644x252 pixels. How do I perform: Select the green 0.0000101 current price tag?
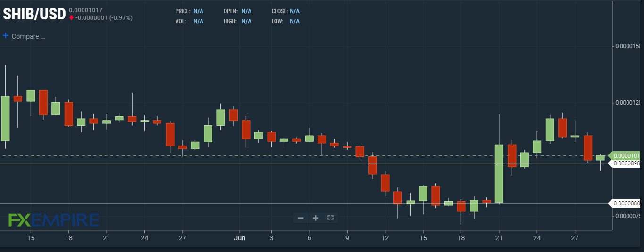click(625, 155)
